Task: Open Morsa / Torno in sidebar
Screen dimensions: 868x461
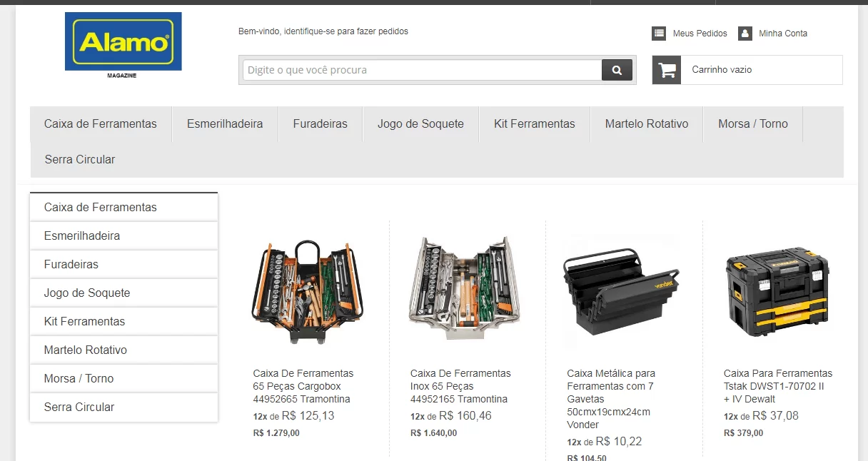Action: [x=123, y=378]
